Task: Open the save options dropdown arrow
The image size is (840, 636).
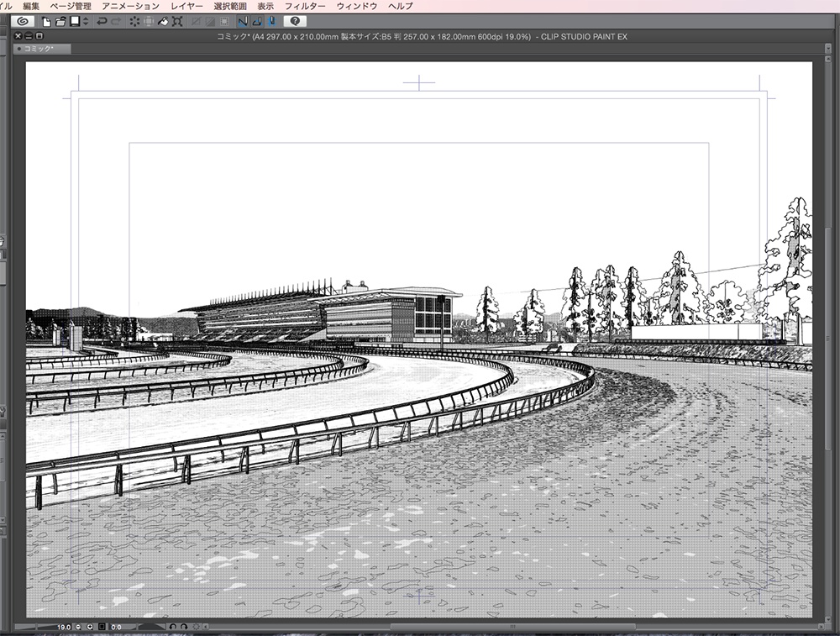Action: (x=86, y=23)
